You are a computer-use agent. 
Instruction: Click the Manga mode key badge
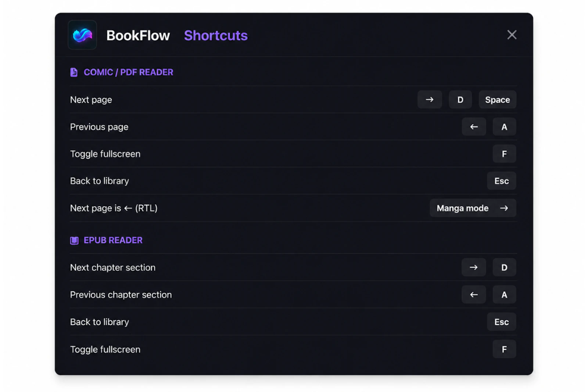[473, 208]
